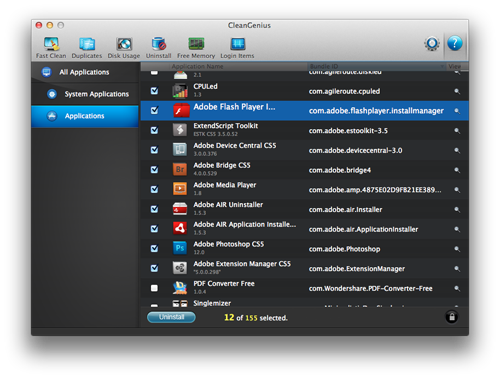Reveal Adobe Device Central with magnifier icon
The width and height of the screenshot is (500, 379).
(x=457, y=150)
